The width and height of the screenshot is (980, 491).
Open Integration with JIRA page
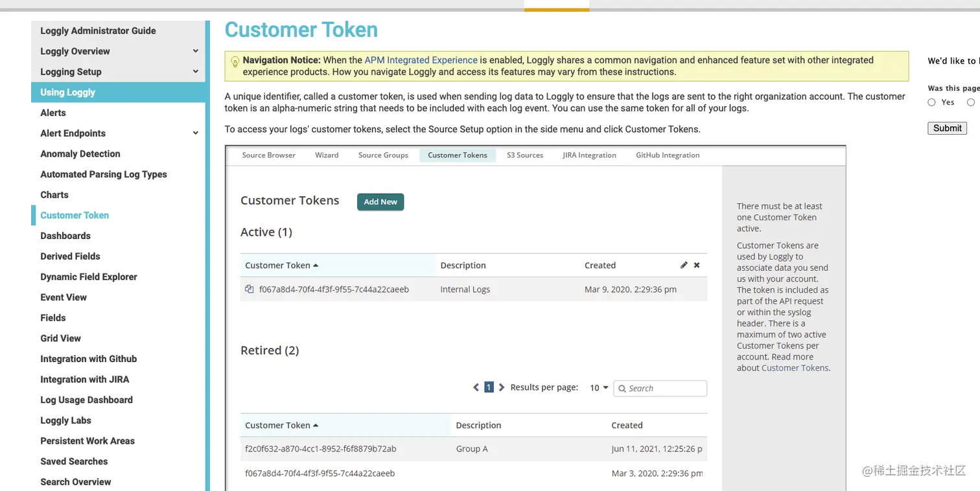point(85,379)
